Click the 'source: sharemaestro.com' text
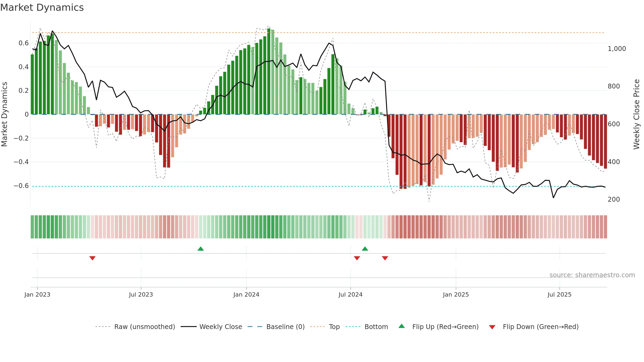644x362 pixels. click(x=592, y=275)
